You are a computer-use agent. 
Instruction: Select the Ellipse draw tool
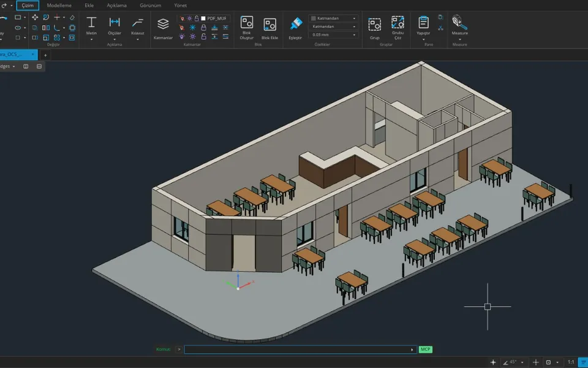[18, 28]
